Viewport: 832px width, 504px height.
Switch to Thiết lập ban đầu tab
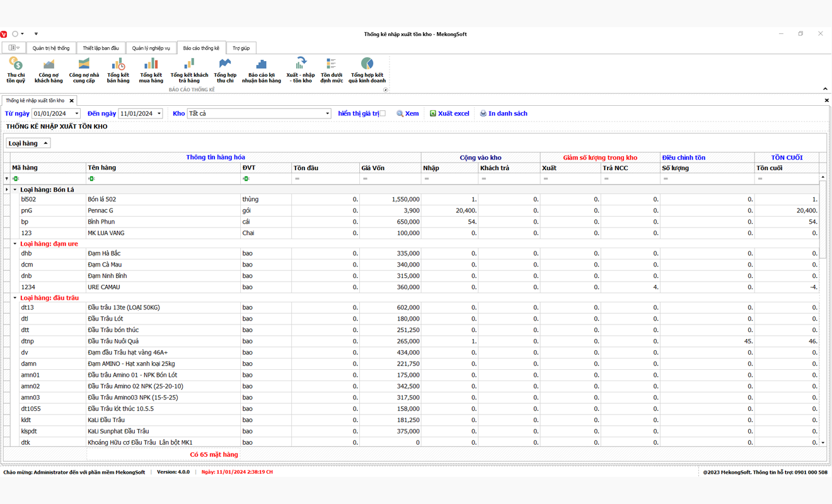pyautogui.click(x=101, y=49)
